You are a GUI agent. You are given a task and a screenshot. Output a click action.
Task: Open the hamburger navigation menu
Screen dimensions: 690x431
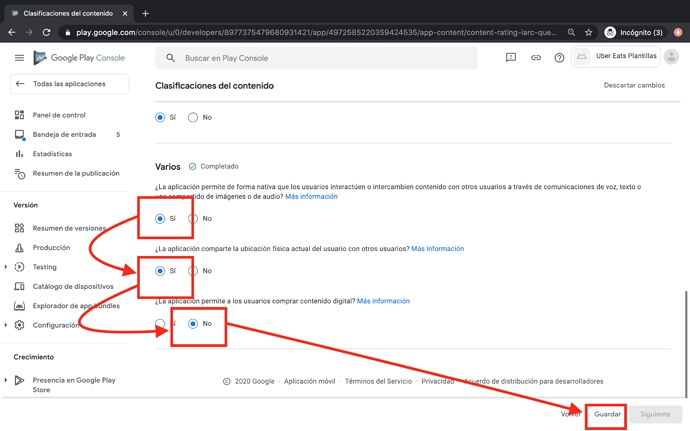(x=19, y=58)
